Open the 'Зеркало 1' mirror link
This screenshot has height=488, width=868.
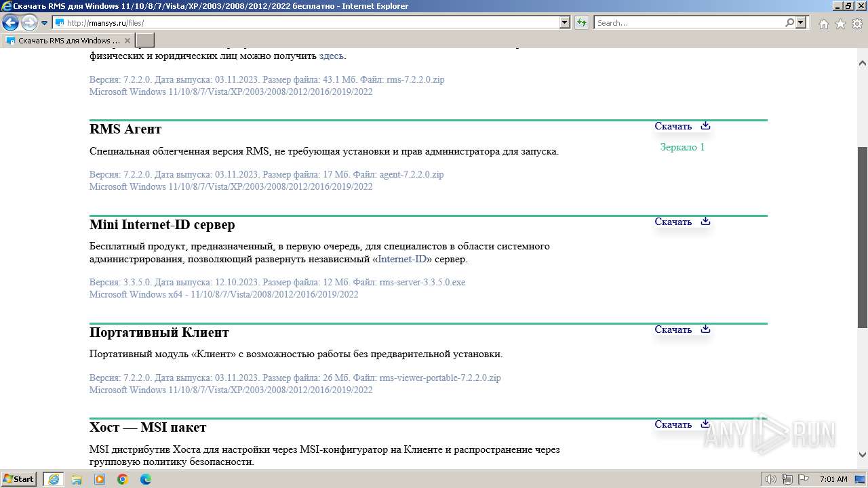(x=682, y=147)
